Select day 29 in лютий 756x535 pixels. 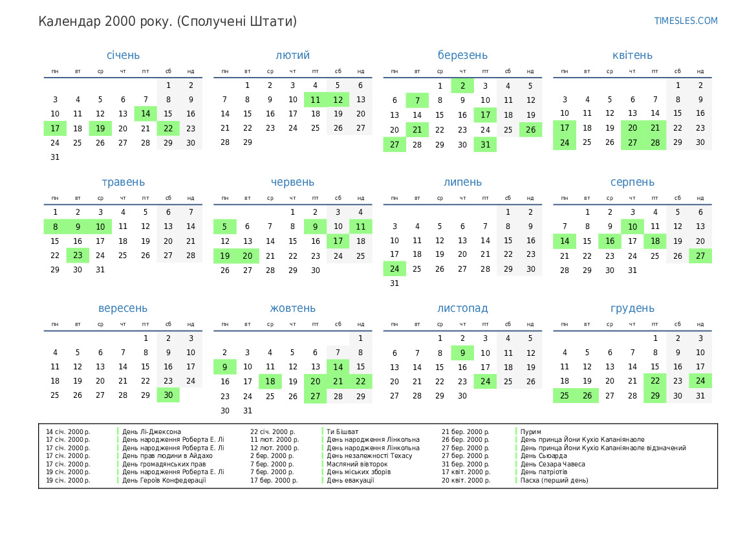247,142
